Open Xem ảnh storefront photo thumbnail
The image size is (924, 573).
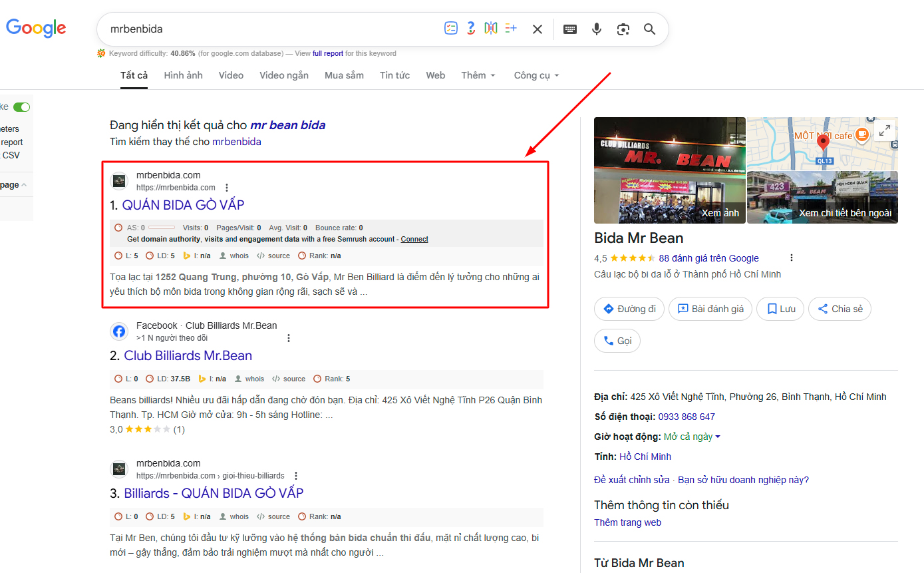tap(669, 170)
